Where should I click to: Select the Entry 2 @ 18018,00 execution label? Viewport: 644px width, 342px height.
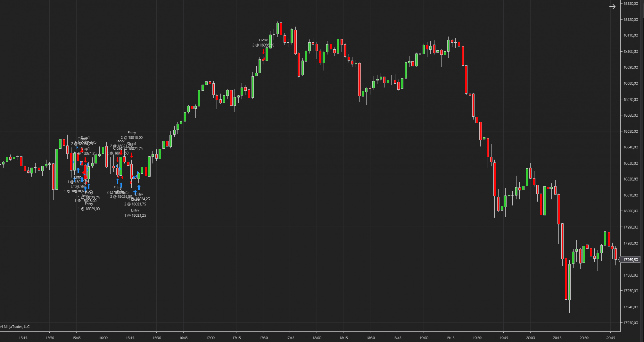pyautogui.click(x=132, y=135)
